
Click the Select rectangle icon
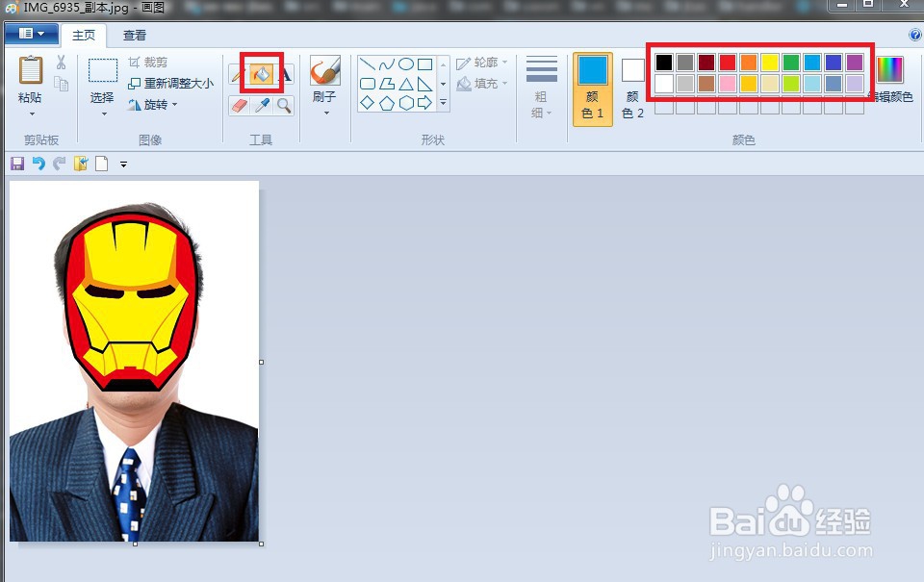(x=103, y=70)
